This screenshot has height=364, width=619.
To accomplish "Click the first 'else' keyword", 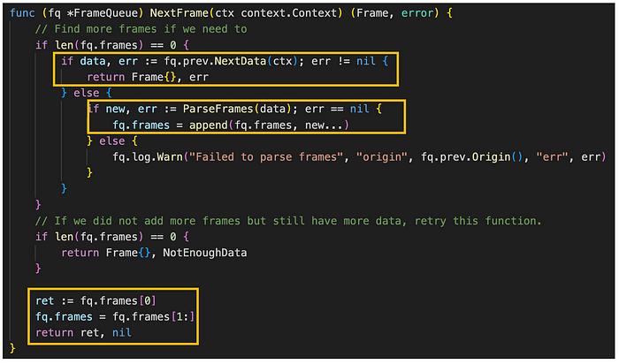I will click(x=86, y=93).
